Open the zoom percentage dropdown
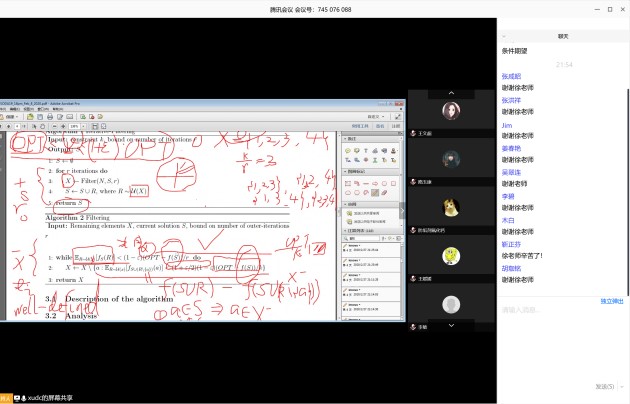This screenshot has height=404, width=630. pos(84,126)
